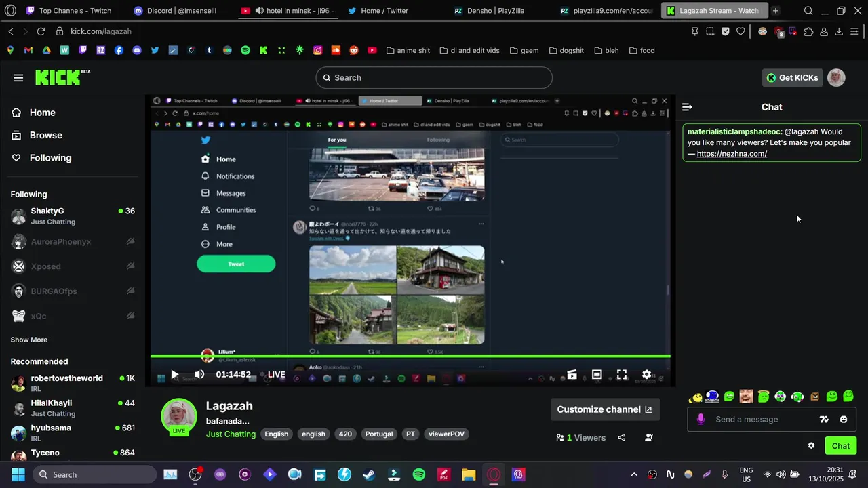
Task: Switch to Top Channels - Twitch tab
Action: click(x=68, y=11)
